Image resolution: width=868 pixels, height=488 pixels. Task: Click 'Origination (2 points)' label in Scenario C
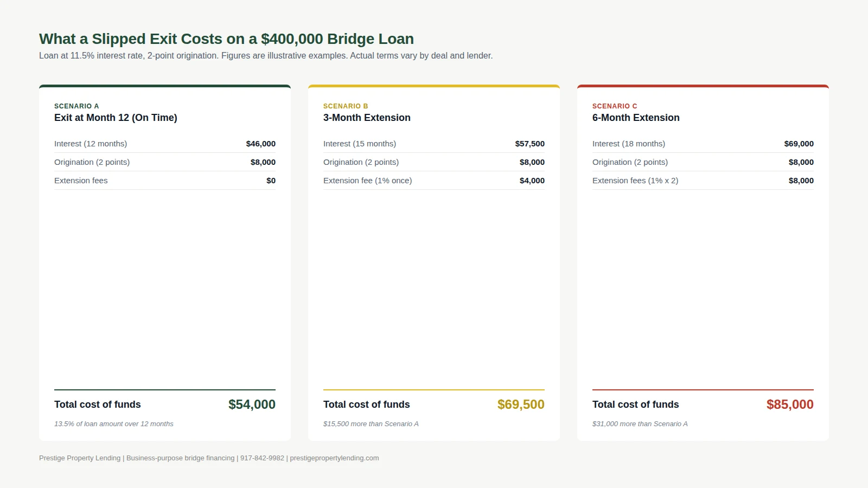point(630,162)
